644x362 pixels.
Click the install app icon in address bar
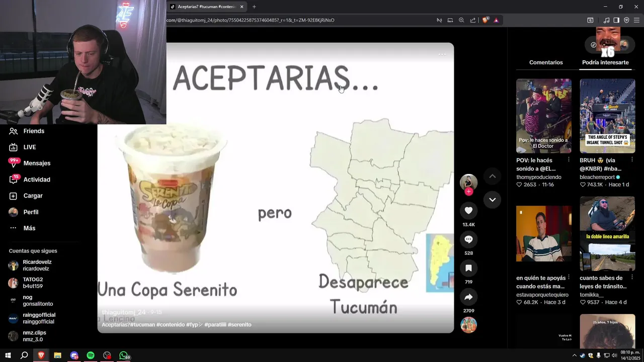coord(450,20)
